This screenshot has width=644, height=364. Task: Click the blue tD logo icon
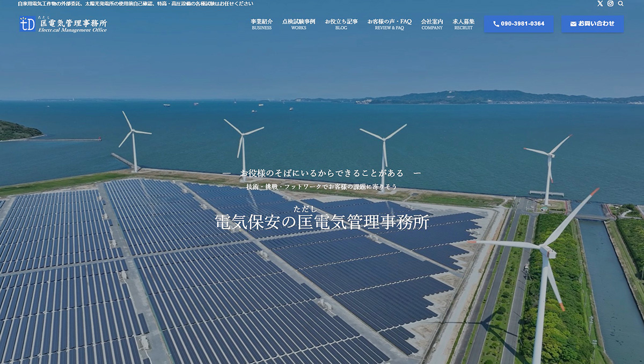pos(27,24)
